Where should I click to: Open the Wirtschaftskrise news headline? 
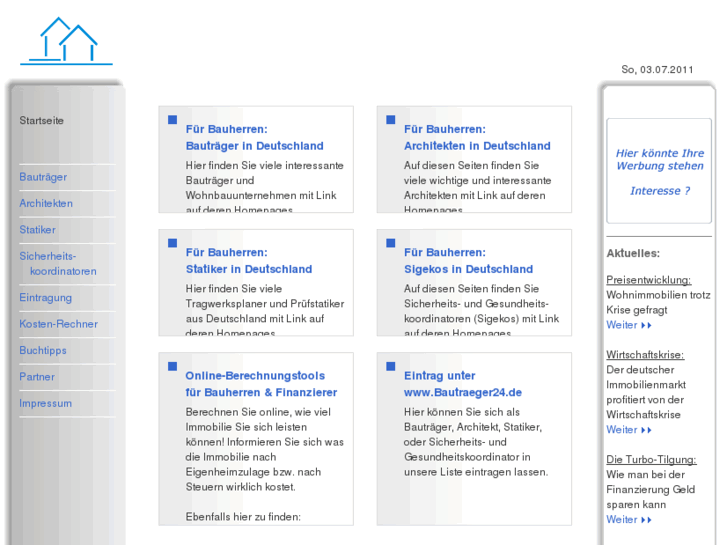tap(645, 355)
